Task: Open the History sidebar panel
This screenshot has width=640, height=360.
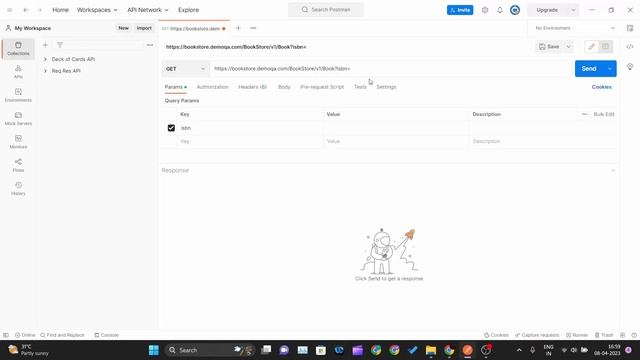Action: point(18,188)
